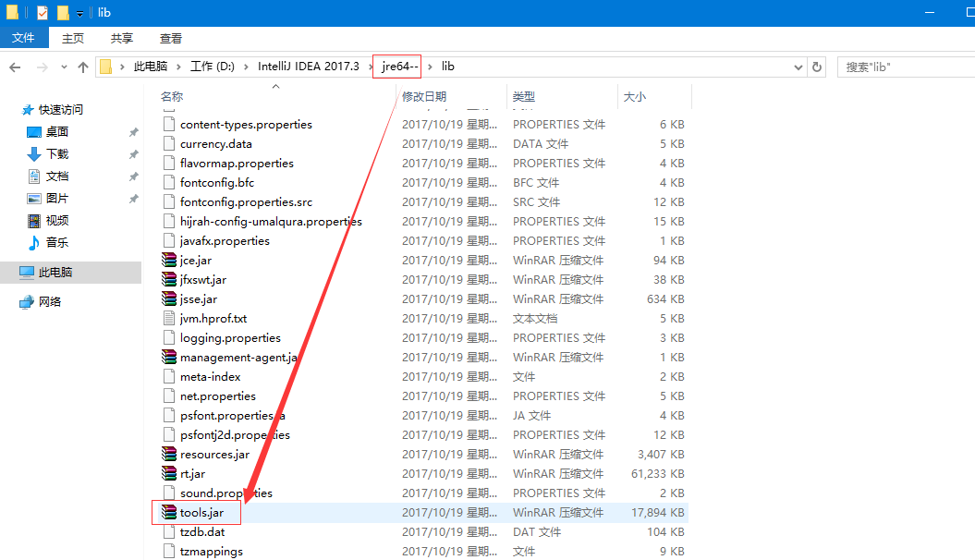Go up one folder level

pyautogui.click(x=82, y=67)
